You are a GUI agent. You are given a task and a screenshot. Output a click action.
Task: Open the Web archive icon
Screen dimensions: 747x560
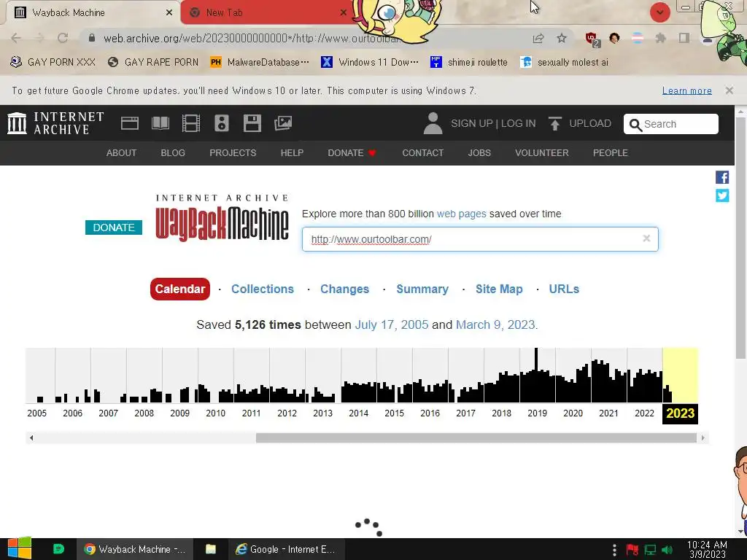coord(130,123)
